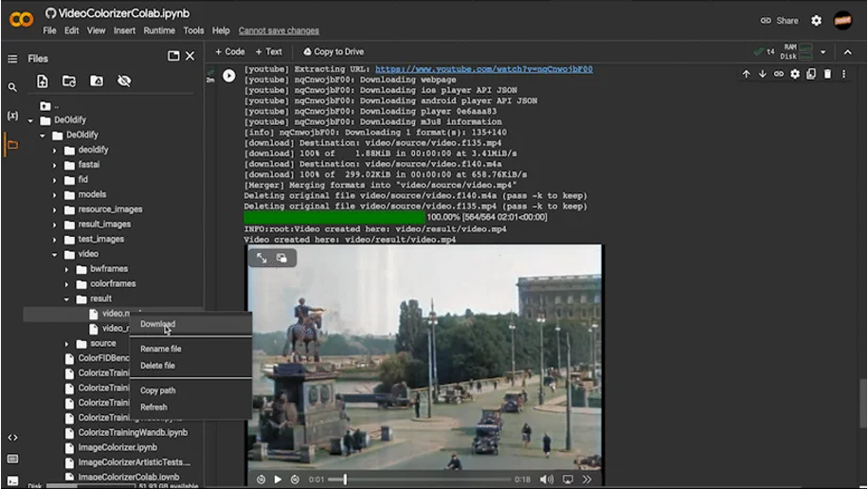Collapse the result folder

(66, 299)
